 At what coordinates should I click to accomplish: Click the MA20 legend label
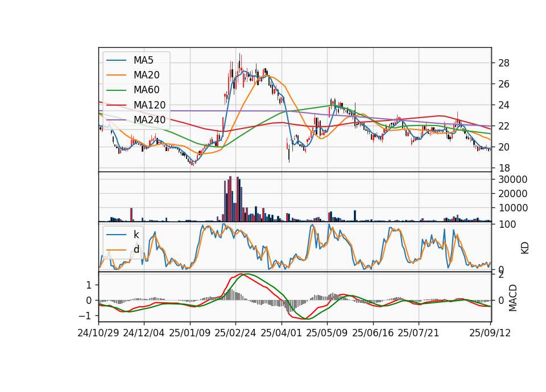click(146, 75)
